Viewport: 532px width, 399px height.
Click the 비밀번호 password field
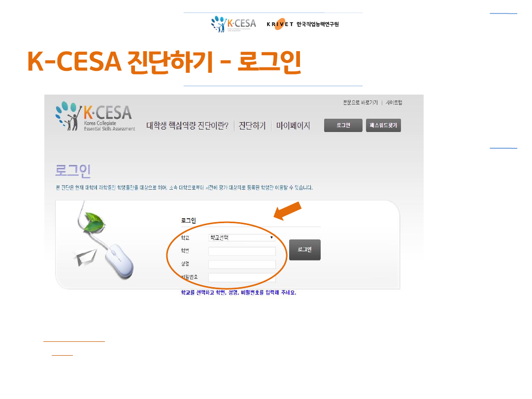coord(242,277)
